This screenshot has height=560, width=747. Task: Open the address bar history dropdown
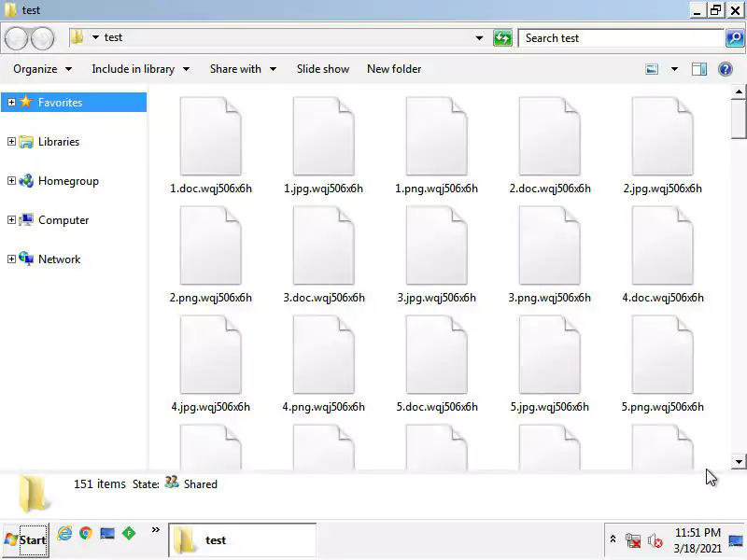point(479,38)
